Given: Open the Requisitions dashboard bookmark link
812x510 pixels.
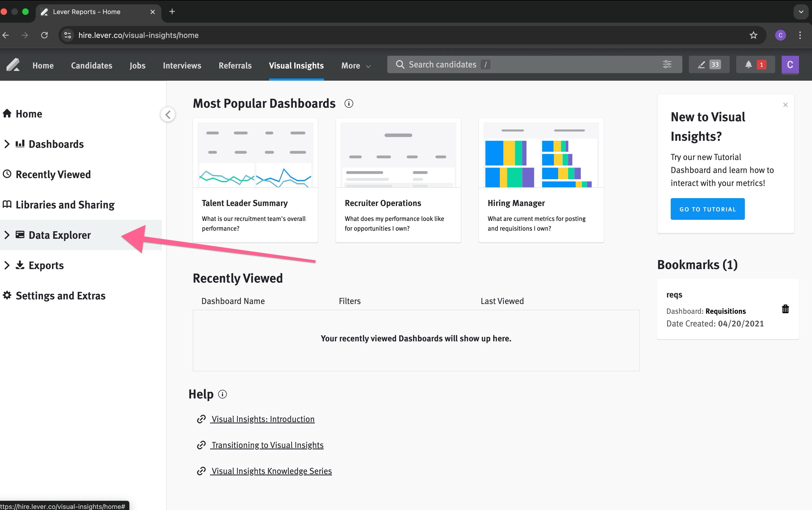Looking at the screenshot, I should 725,311.
